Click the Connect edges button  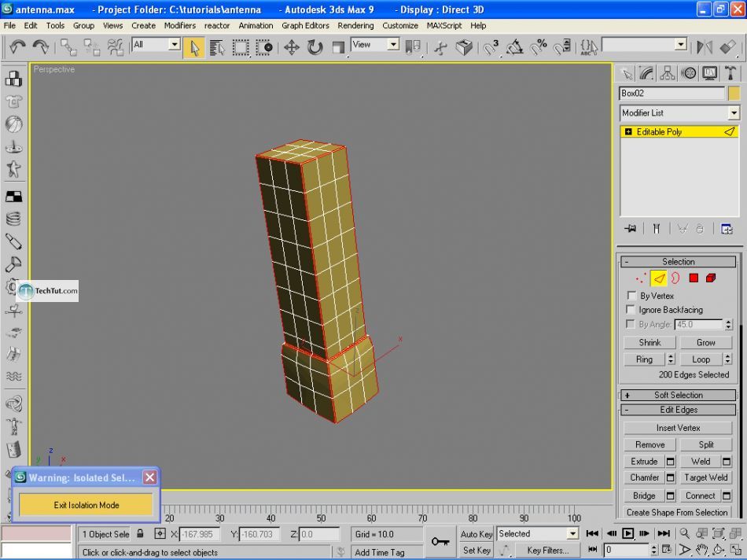701,496
